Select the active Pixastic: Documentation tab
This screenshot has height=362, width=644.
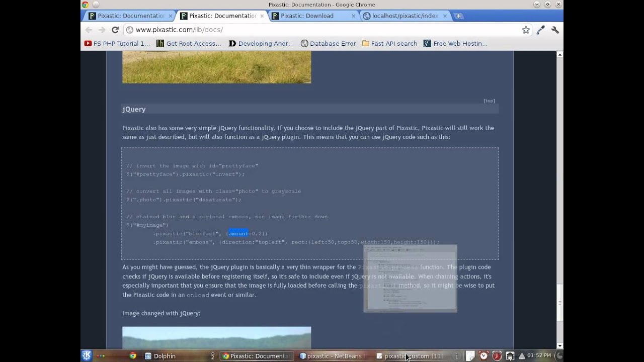click(221, 16)
